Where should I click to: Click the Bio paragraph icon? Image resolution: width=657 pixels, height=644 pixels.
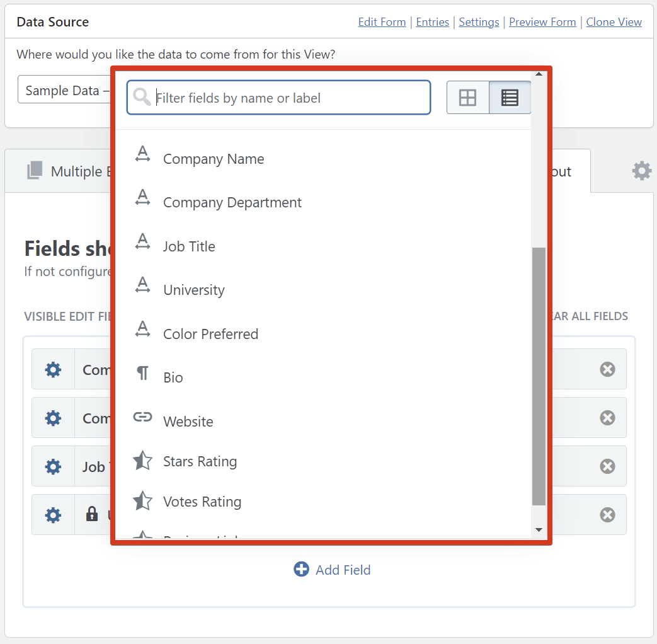pos(143,374)
